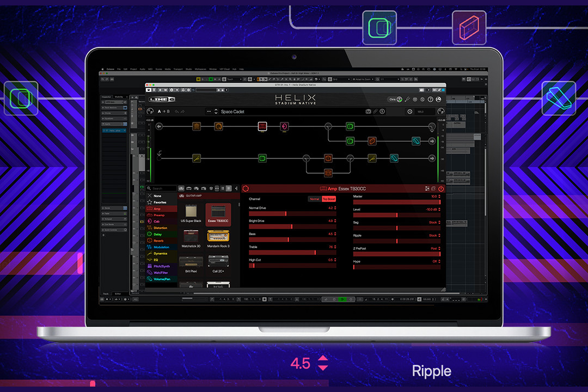
Task: Select the Distortion category
Action: click(x=161, y=228)
